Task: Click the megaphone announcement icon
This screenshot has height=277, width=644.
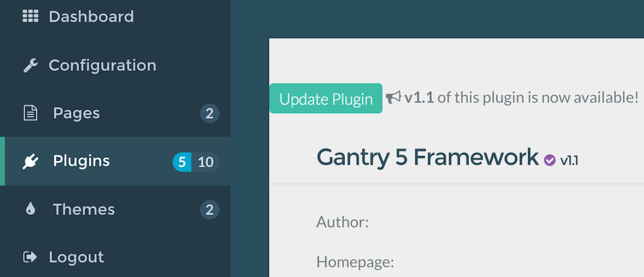Action: [x=393, y=98]
